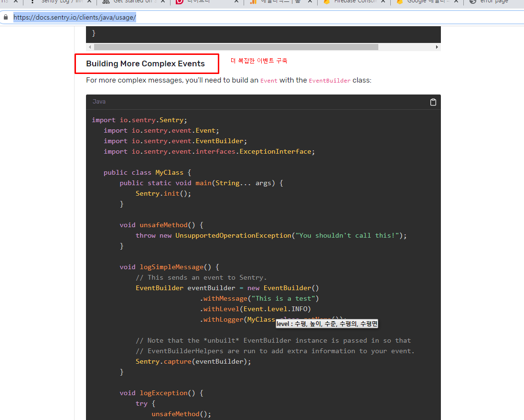Click the For more complex messages sentence
The image size is (524, 420).
pyautogui.click(x=229, y=81)
